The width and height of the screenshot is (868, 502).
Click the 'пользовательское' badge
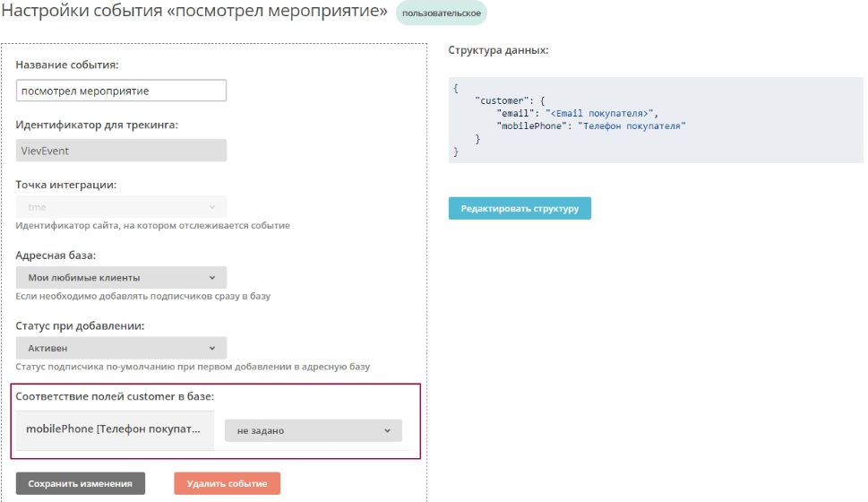442,13
